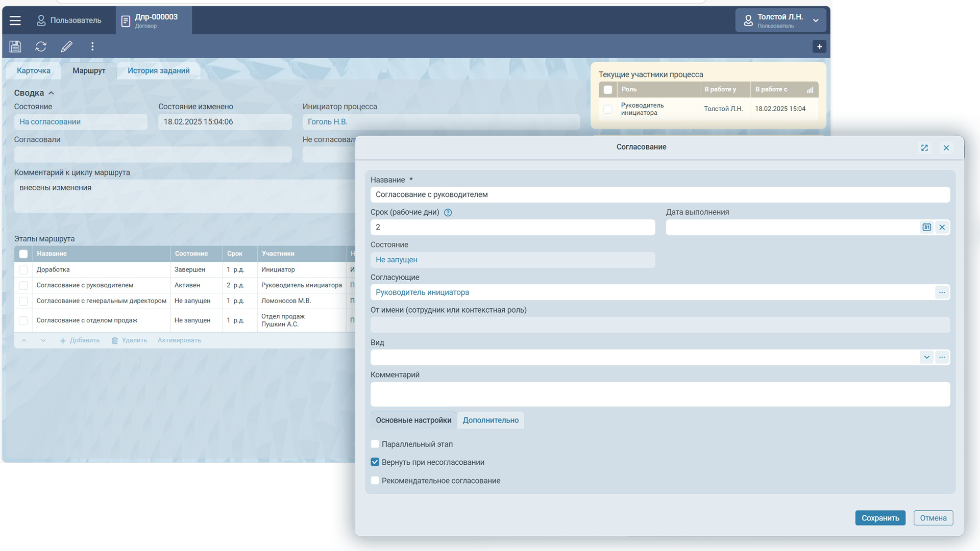Open the Дополнительно tab
The height and width of the screenshot is (551, 980).
tap(491, 420)
